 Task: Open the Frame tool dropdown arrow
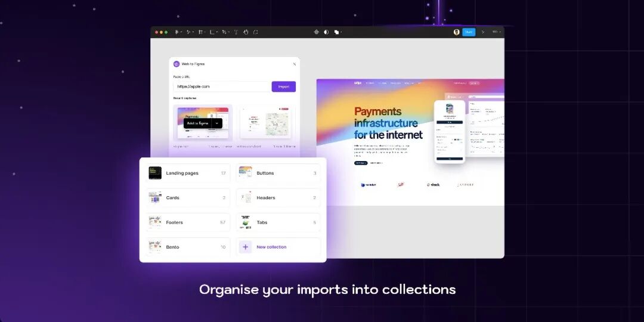coord(205,32)
